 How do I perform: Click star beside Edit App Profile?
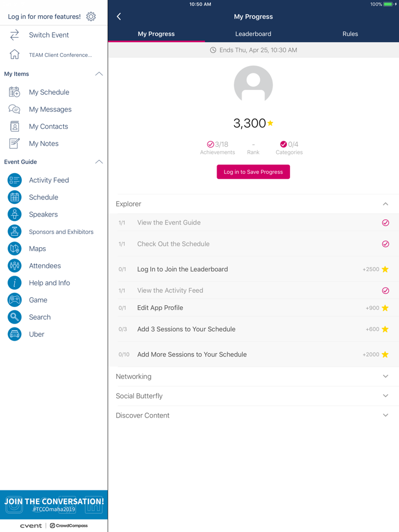coord(385,308)
